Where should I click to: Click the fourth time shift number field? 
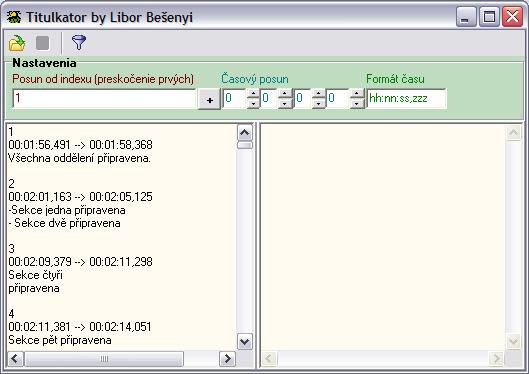[x=338, y=98]
